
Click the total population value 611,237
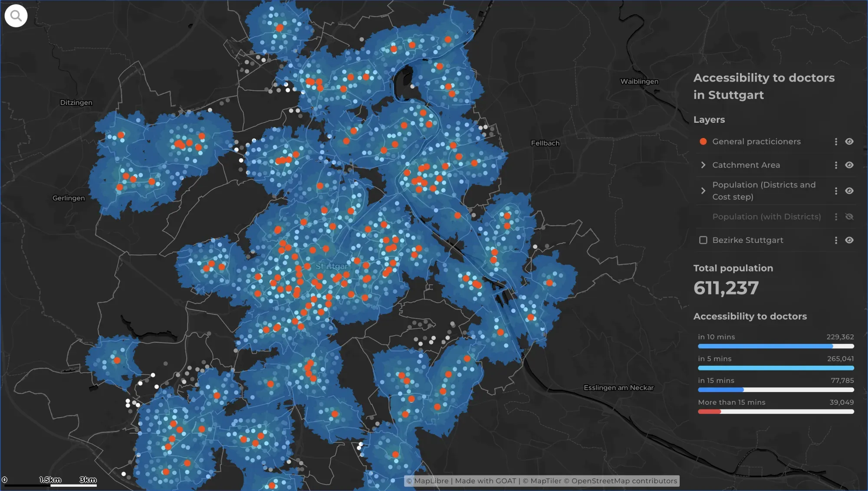coord(726,288)
